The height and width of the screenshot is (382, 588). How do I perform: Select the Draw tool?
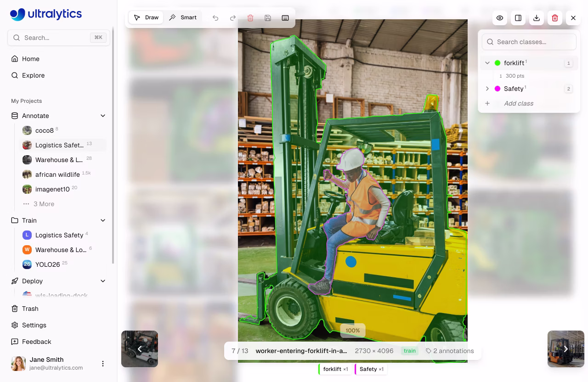pyautogui.click(x=146, y=17)
